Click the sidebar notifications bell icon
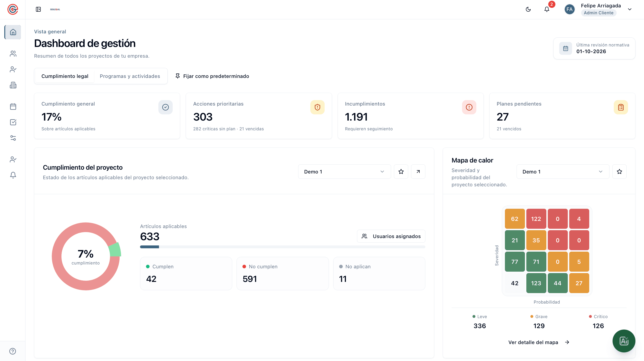Screen dimensions: 644x361 (x=13, y=175)
